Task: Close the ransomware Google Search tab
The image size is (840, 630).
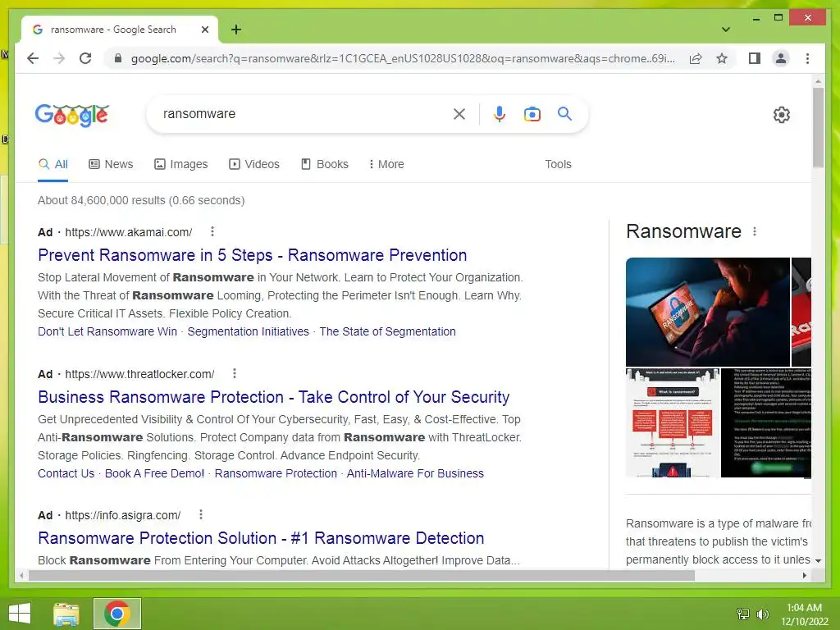Action: tap(204, 30)
